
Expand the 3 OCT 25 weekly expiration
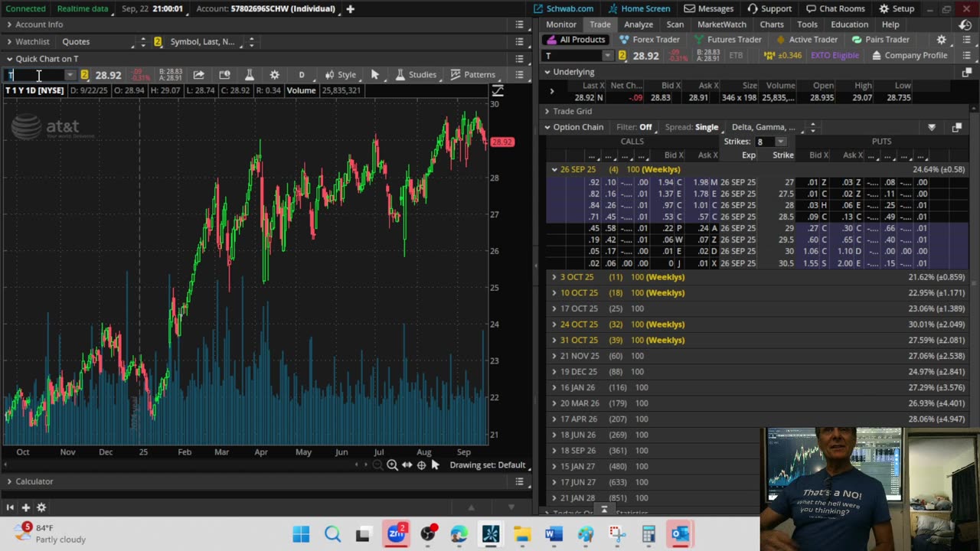coord(554,277)
